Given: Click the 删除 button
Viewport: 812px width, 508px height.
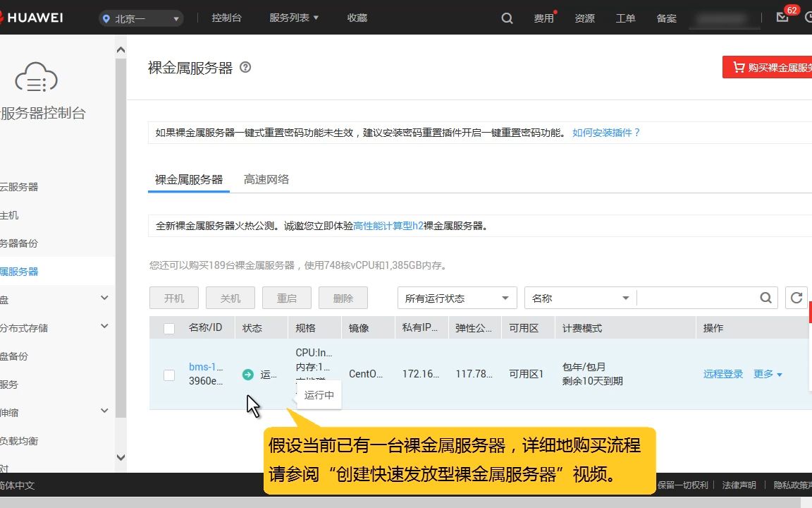Looking at the screenshot, I should [x=343, y=298].
